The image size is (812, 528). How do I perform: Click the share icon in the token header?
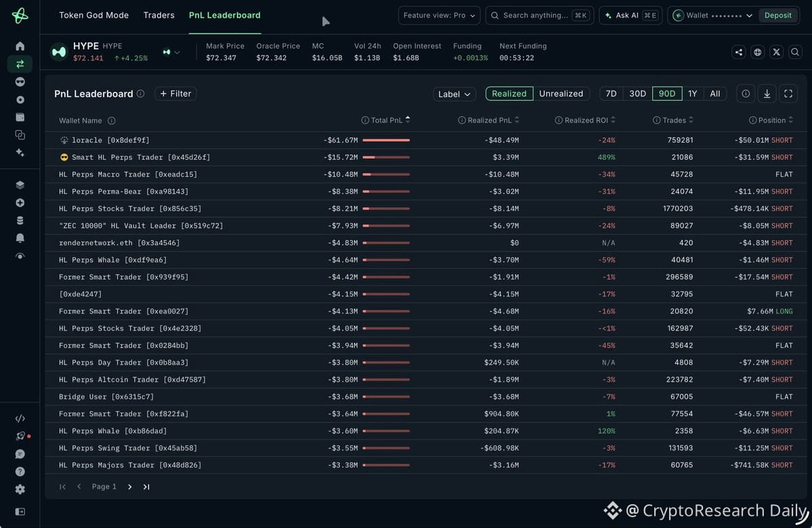[x=738, y=51]
